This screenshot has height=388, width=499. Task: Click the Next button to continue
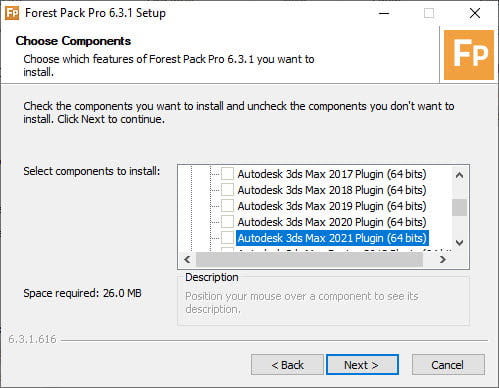tap(362, 365)
